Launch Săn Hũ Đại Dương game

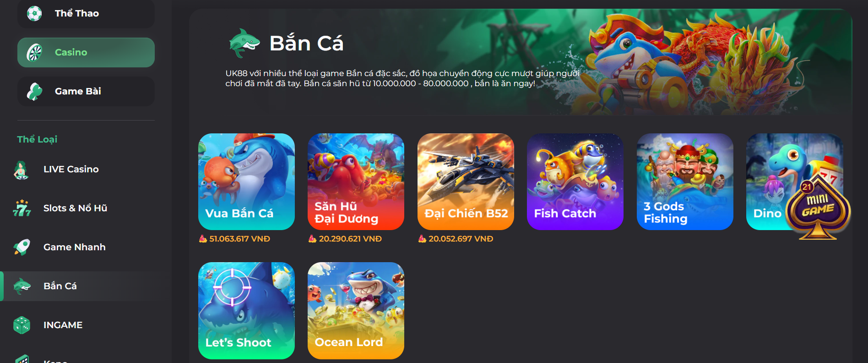point(356,181)
